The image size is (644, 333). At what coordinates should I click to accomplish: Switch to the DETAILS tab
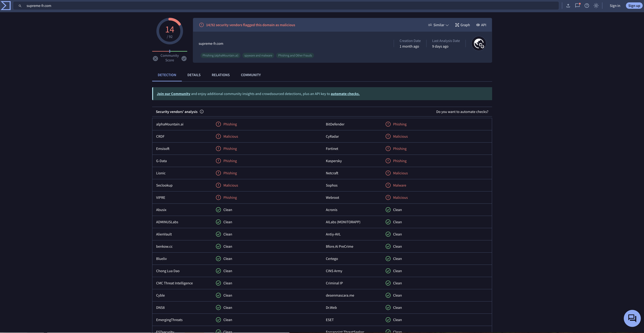tap(194, 75)
